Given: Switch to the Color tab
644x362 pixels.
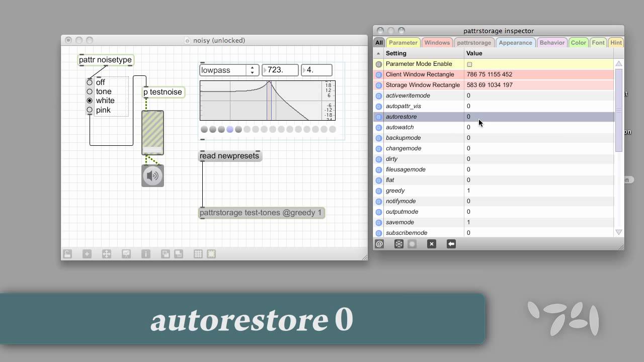Looking at the screenshot, I should pos(578,43).
